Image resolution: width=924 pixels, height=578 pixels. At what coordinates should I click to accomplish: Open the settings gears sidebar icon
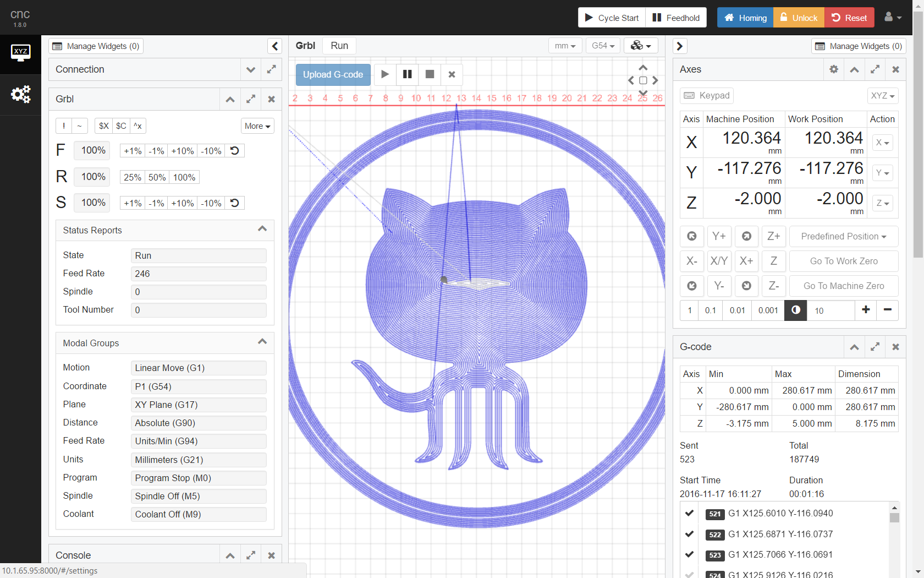20,95
